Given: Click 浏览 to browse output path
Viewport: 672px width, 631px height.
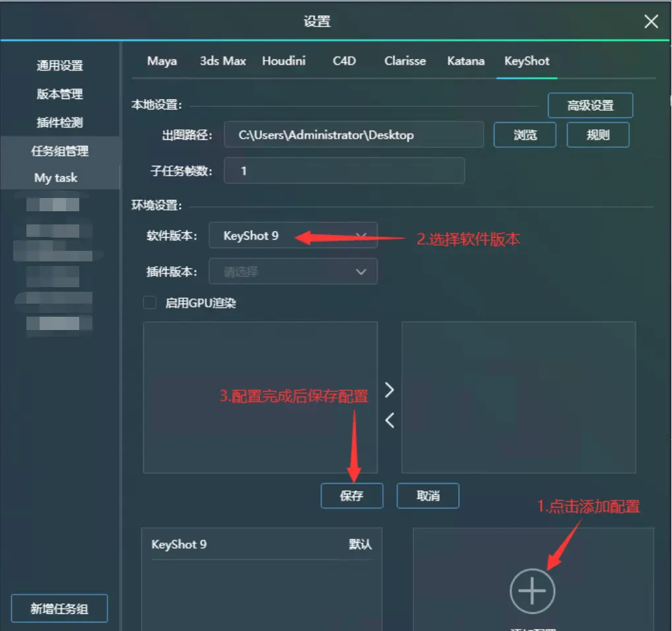Looking at the screenshot, I should tap(525, 135).
